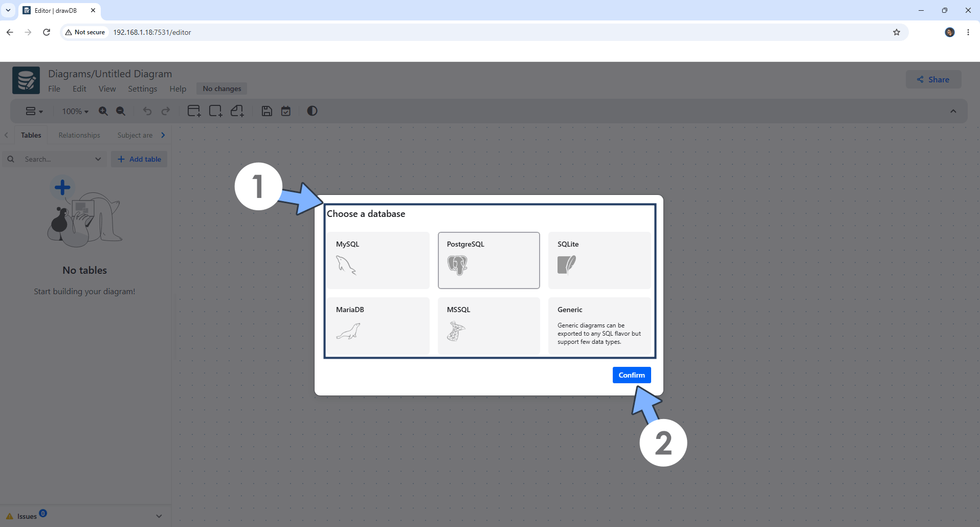Show next sidebar tabs with the right chevron
Screen dimensions: 980x527
coord(163,135)
